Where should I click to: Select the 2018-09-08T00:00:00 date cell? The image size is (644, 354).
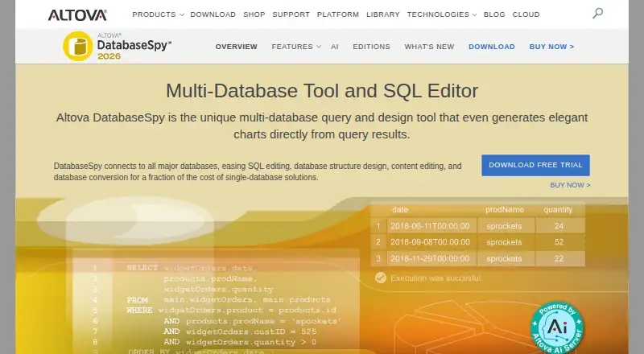[431, 242]
